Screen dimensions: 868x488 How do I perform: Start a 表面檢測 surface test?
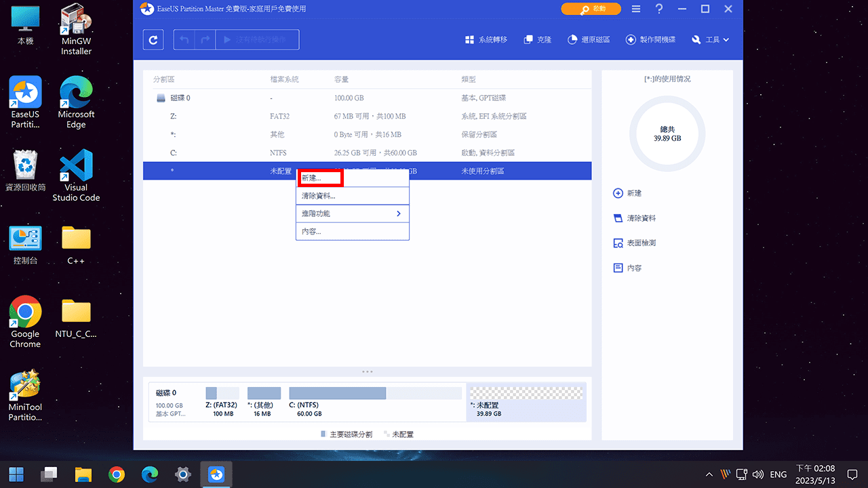coord(637,243)
